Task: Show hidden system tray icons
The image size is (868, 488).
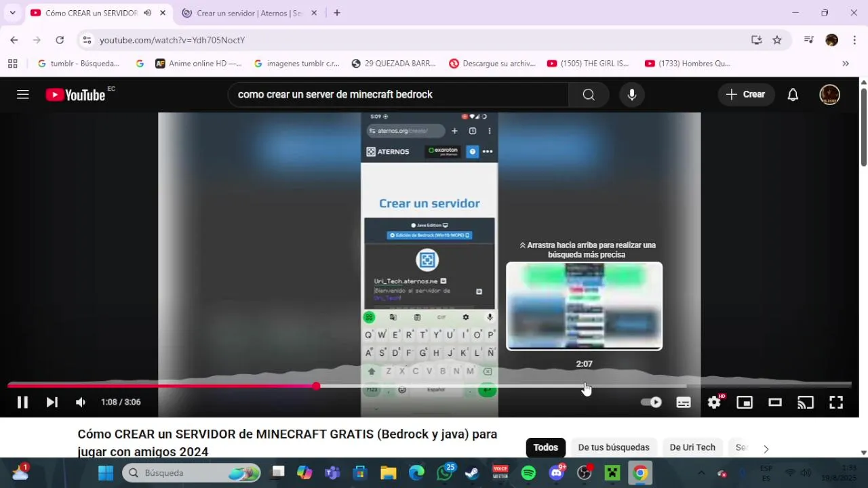Action: point(701,473)
